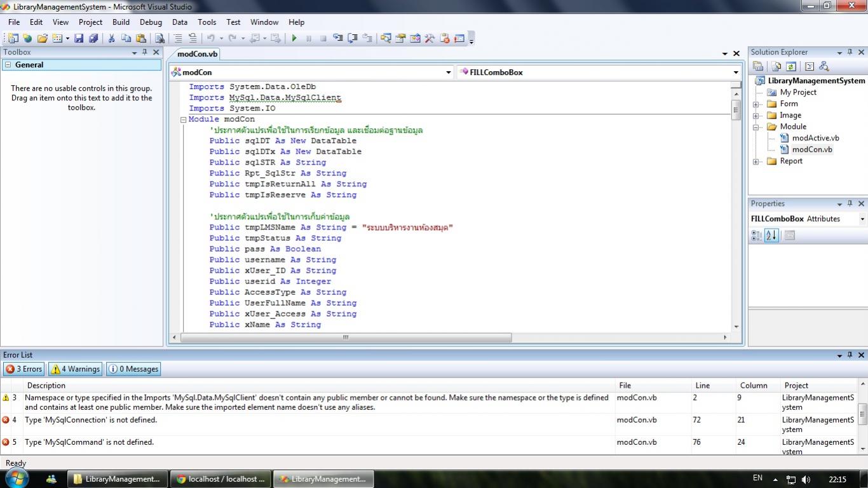Toggle auto-hide pin on the Properties panel
Viewport: 868px width, 488px height.
point(850,203)
